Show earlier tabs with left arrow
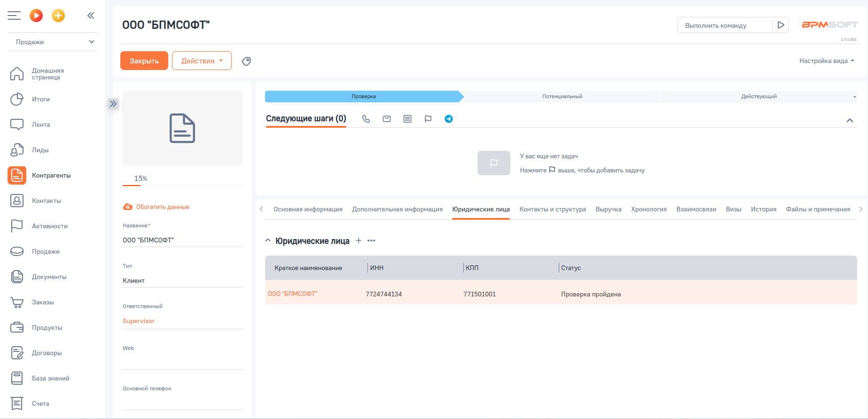The width and height of the screenshot is (868, 419). point(261,209)
